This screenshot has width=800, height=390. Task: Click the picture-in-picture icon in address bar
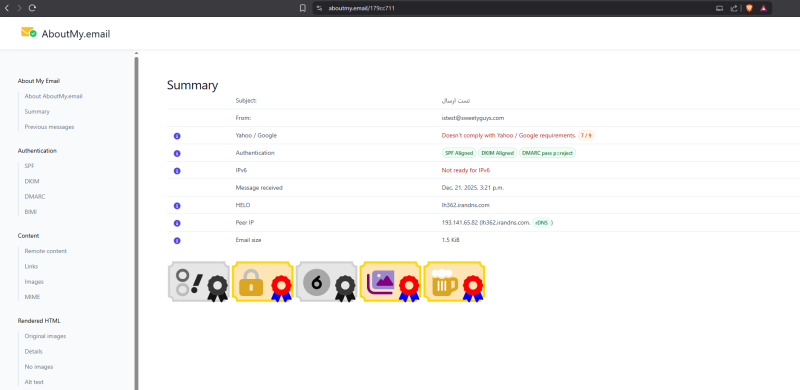tap(719, 8)
